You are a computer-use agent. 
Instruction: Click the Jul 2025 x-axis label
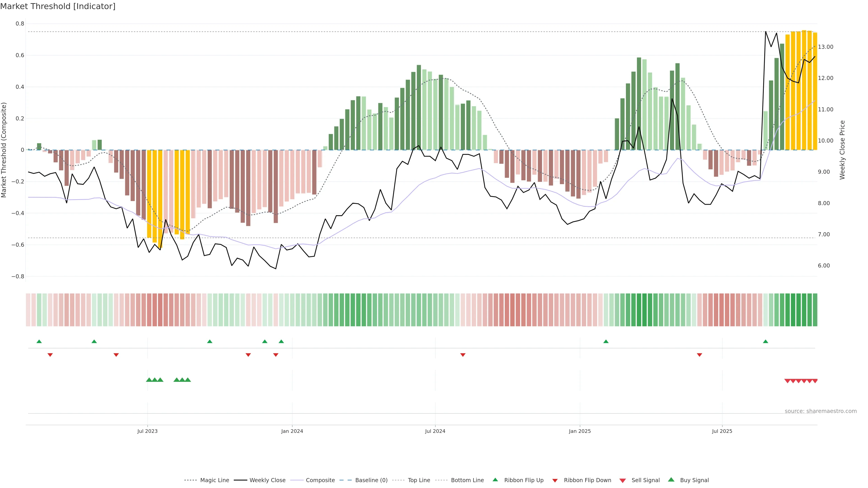click(722, 431)
